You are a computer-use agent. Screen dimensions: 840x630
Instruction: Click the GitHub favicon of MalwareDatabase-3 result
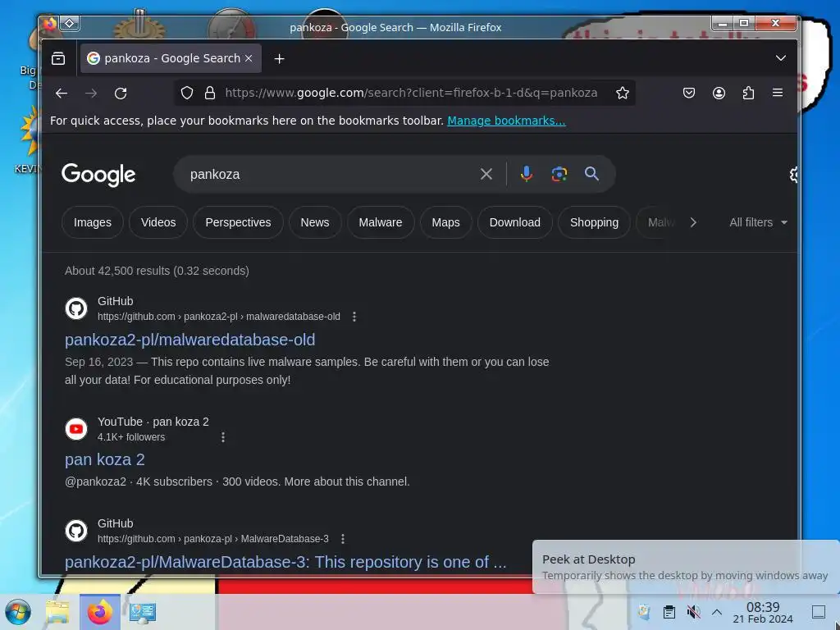(x=76, y=531)
